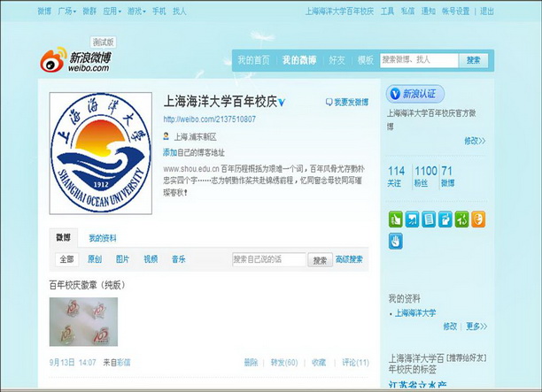Open 我的首页 in the navigation bar
This screenshot has height=392, width=542.
coord(253,60)
